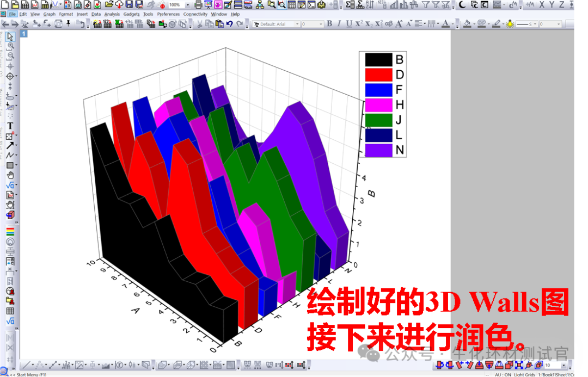Viewport: 588px width, 377px height.
Task: Click the Dark Mode crescent moon icon
Action: click(x=462, y=5)
